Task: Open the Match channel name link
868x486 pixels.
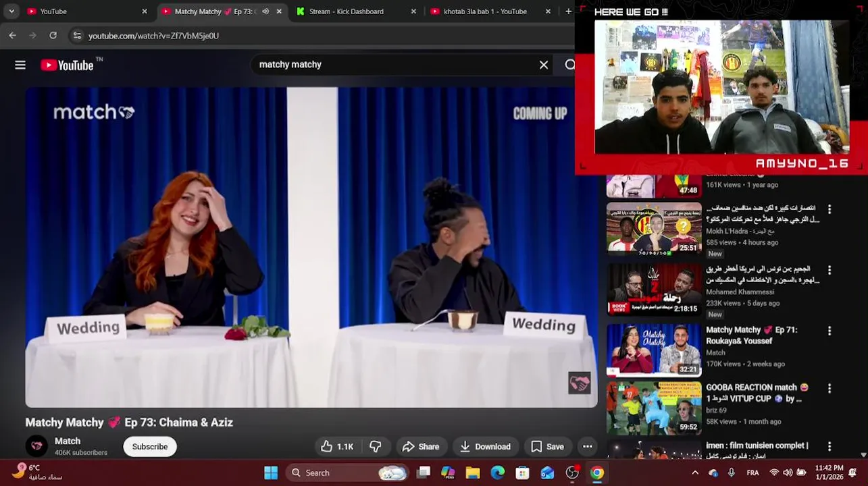Action: pyautogui.click(x=68, y=441)
